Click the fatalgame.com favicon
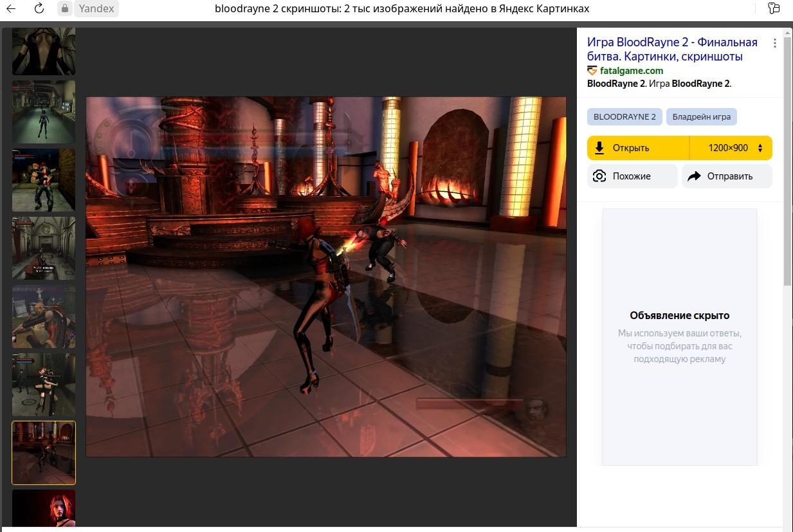 pos(592,71)
